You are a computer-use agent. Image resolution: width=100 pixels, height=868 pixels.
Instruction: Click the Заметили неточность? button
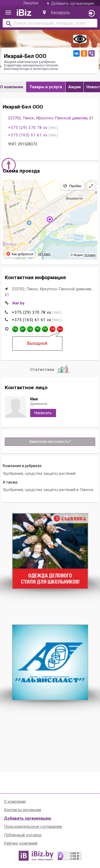(x=50, y=441)
